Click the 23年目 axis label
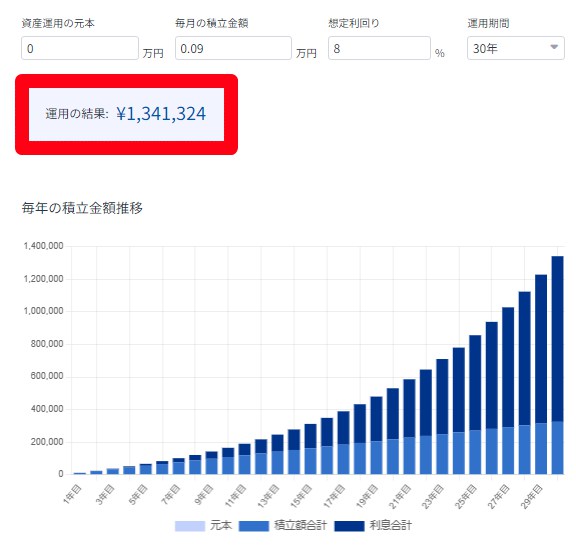Image resolution: width=576 pixels, height=545 pixels. pyautogui.click(x=433, y=496)
